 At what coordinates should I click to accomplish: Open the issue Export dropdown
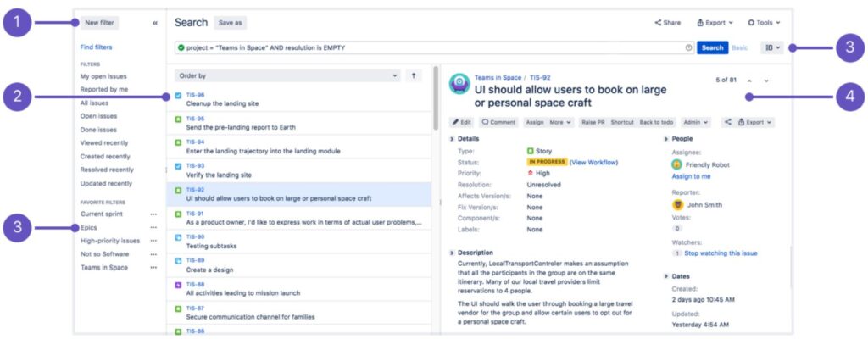755,122
